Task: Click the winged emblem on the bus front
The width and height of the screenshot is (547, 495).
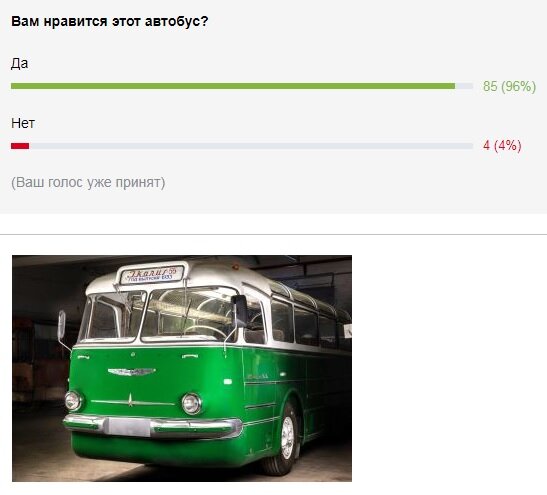Action: point(132,372)
